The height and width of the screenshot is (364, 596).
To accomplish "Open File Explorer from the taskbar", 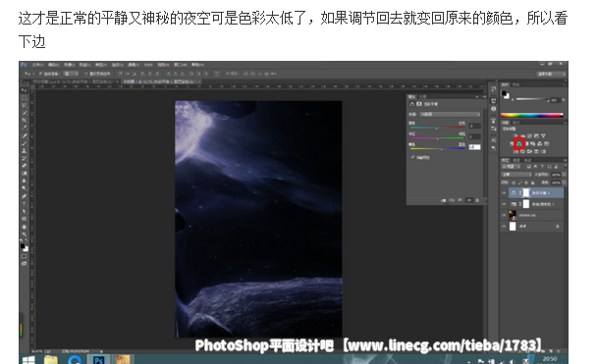I will 50,359.
